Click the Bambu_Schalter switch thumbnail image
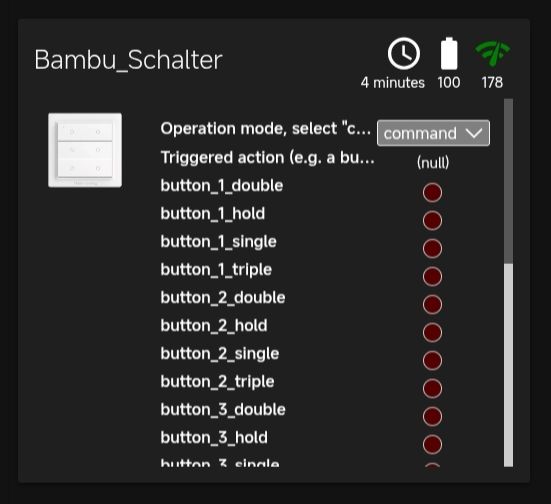The width and height of the screenshot is (551, 504). [85, 150]
